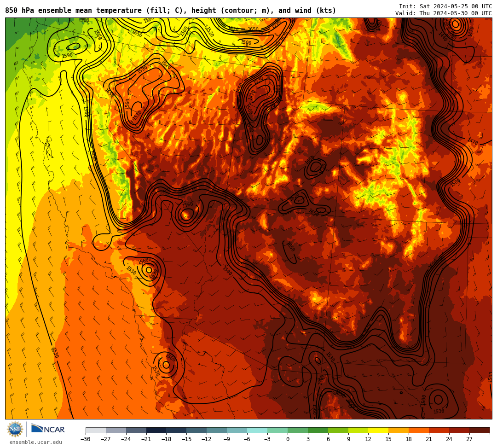
Task: Pick the -27 to -24 gray colorbar segment
Action: click(116, 430)
